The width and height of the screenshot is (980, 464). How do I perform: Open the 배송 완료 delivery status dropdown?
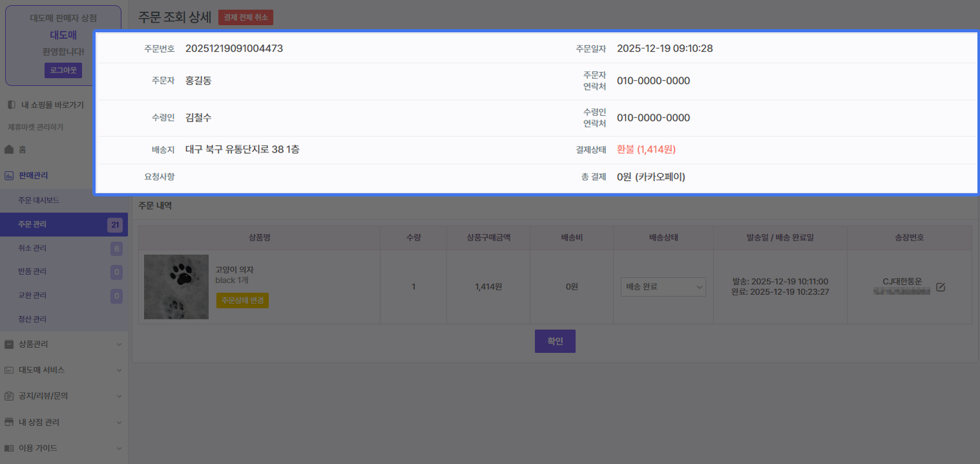[x=663, y=287]
